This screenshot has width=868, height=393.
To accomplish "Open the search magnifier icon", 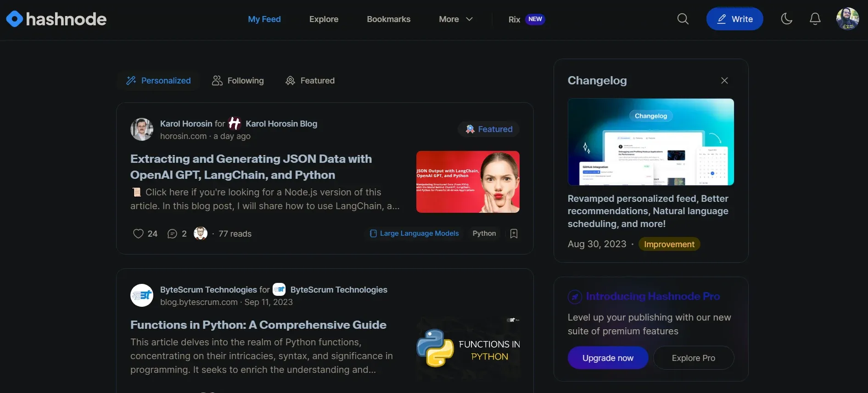I will (x=683, y=19).
